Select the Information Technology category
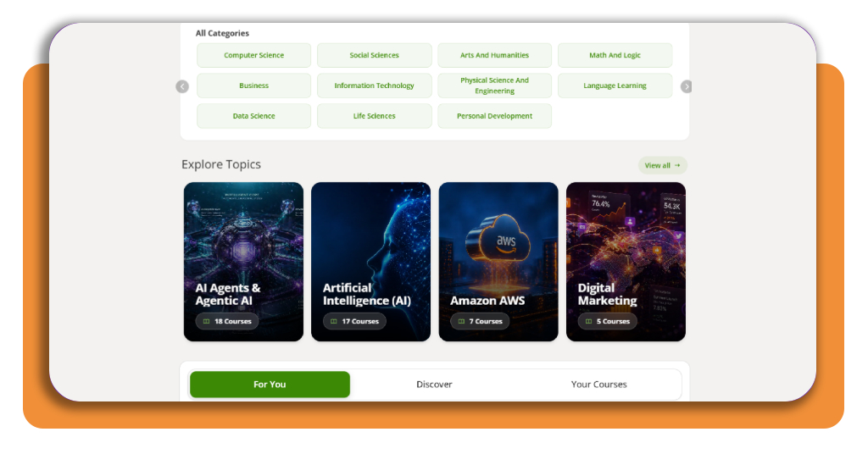The image size is (868, 454). tap(374, 86)
